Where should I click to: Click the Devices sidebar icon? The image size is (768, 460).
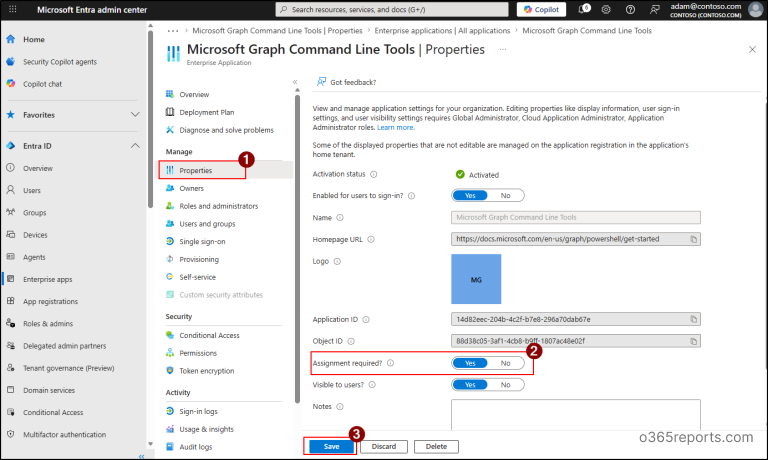point(11,235)
